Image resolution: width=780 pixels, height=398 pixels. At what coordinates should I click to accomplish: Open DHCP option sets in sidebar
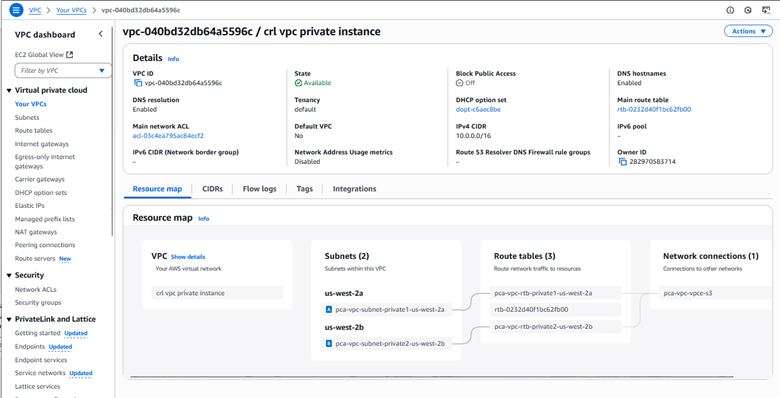pos(41,193)
